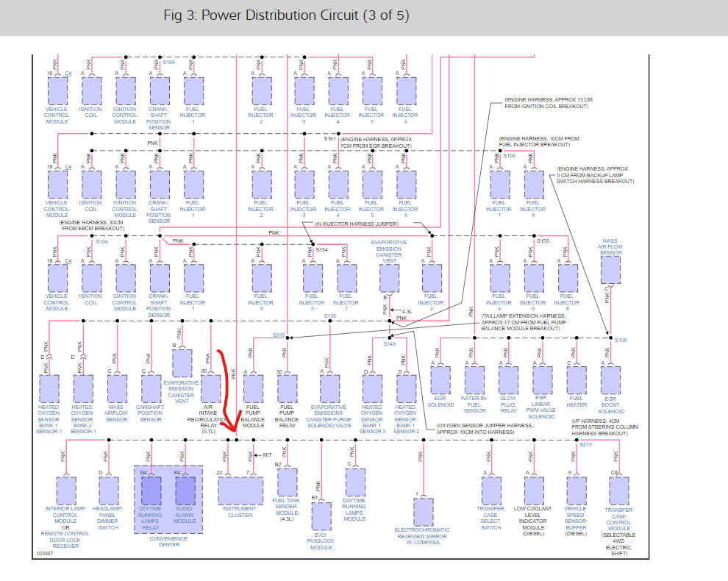Select the Engine Harness 7CM from EGR breakout note
728x581 pixels.
pos(376,143)
